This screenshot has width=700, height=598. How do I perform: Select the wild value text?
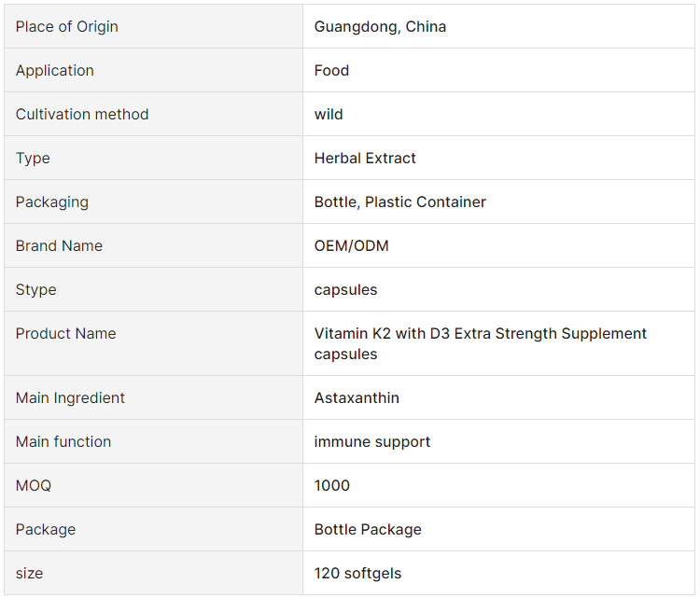point(329,114)
